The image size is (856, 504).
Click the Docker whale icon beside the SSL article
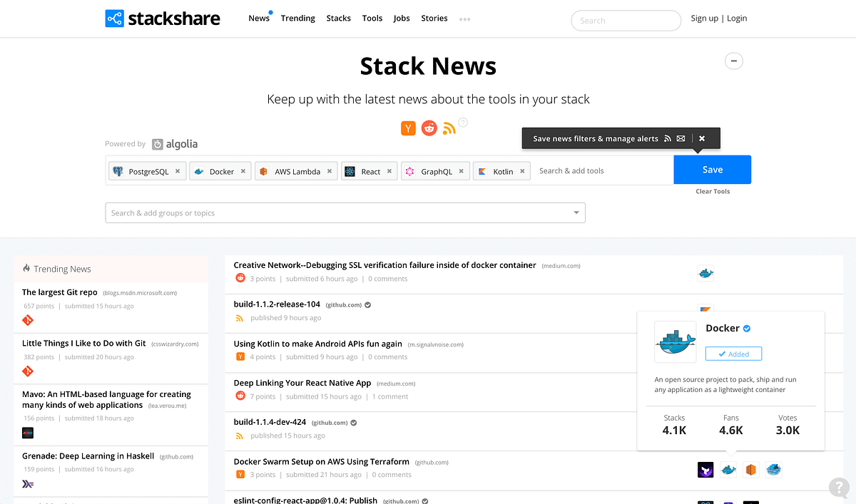point(705,272)
